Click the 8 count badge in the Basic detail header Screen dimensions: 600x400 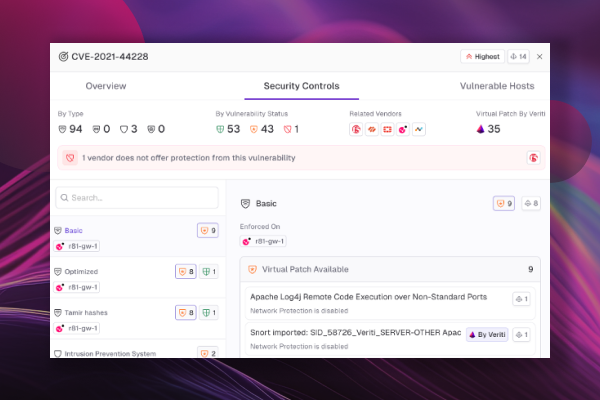click(531, 204)
